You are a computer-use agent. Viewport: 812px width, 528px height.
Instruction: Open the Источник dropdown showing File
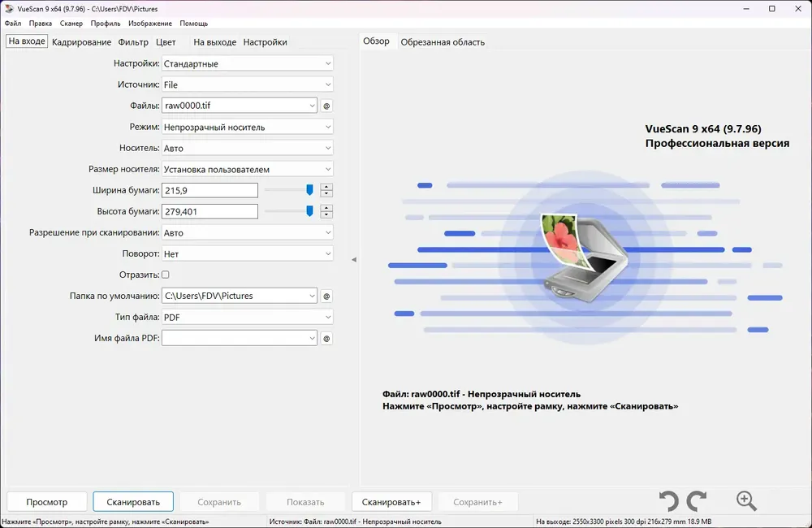click(x=247, y=84)
